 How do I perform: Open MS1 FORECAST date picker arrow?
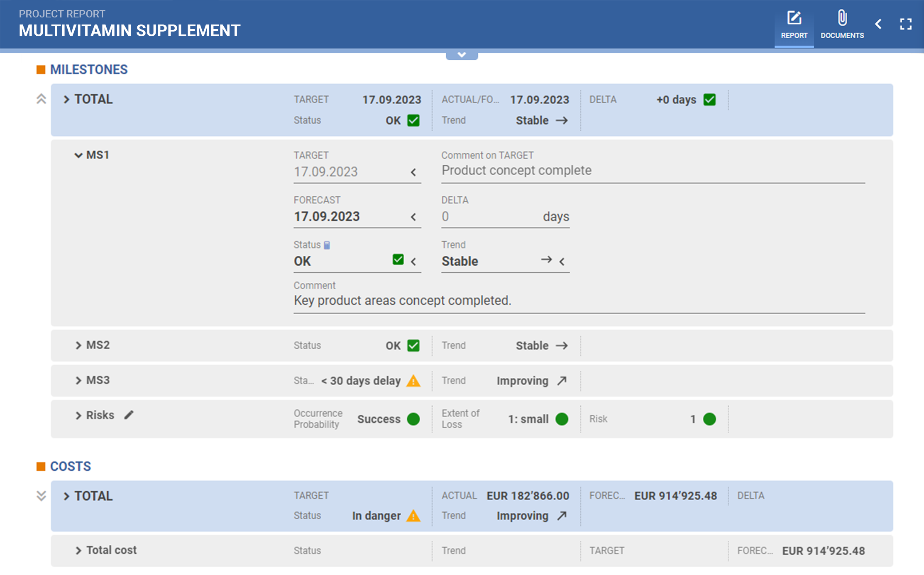point(413,217)
